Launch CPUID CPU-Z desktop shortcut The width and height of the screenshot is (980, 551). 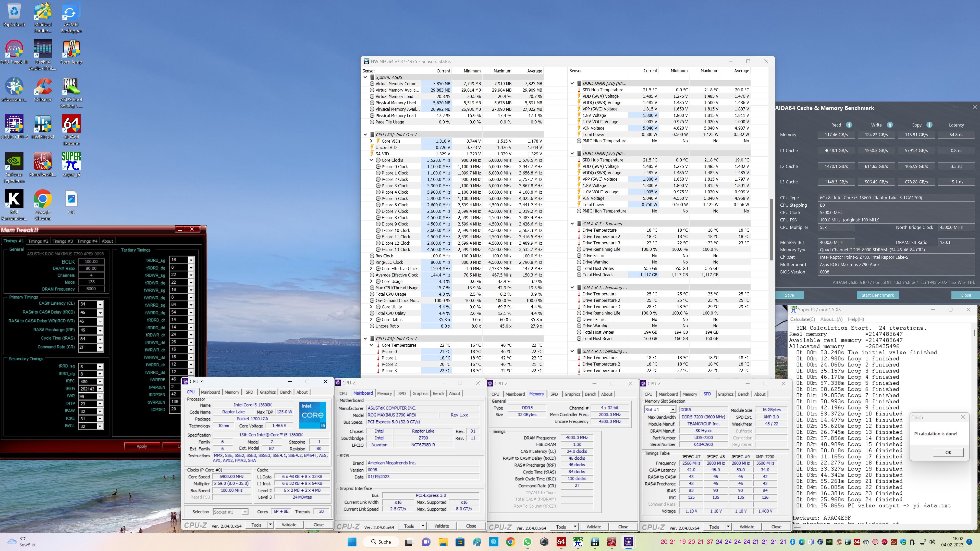pyautogui.click(x=14, y=127)
